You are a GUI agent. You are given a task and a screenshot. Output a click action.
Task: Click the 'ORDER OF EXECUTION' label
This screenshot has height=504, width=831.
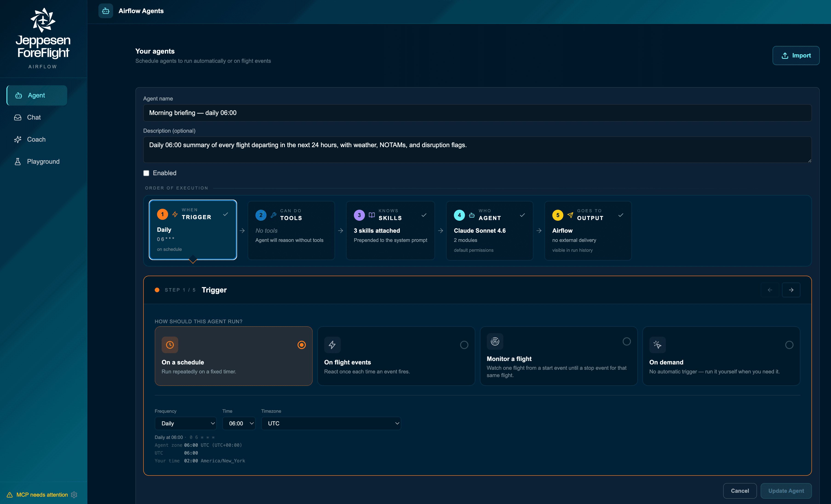coord(176,188)
